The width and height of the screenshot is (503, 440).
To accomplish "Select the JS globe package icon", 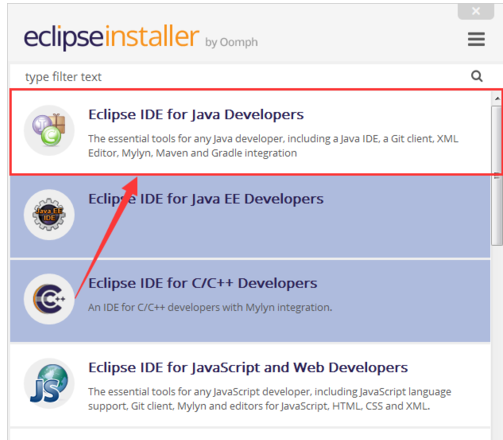I will tap(49, 383).
